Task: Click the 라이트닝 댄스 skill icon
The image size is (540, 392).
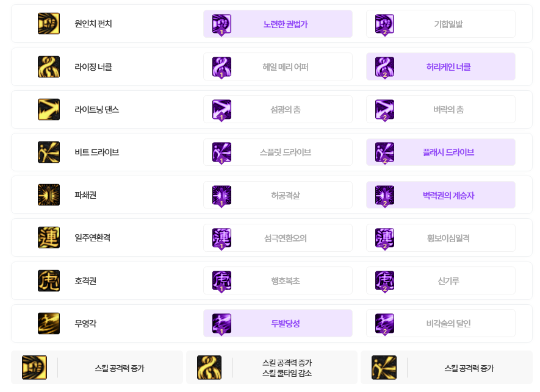Action: pyautogui.click(x=49, y=110)
